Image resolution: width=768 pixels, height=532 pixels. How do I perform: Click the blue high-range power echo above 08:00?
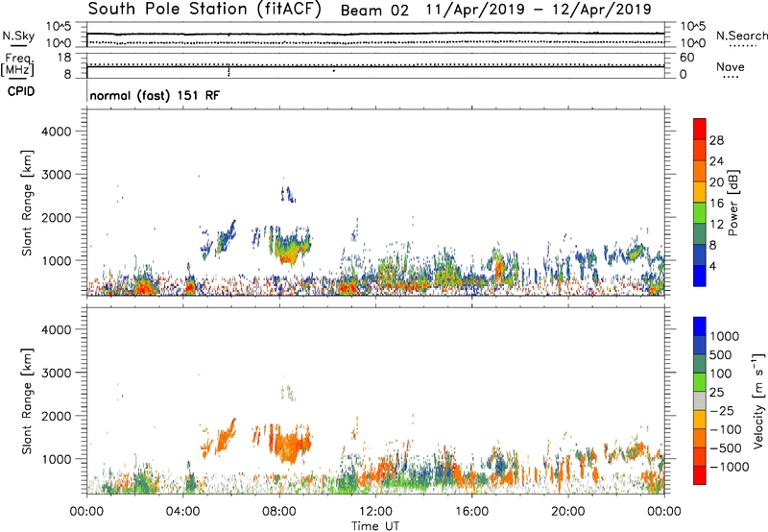tap(288, 195)
